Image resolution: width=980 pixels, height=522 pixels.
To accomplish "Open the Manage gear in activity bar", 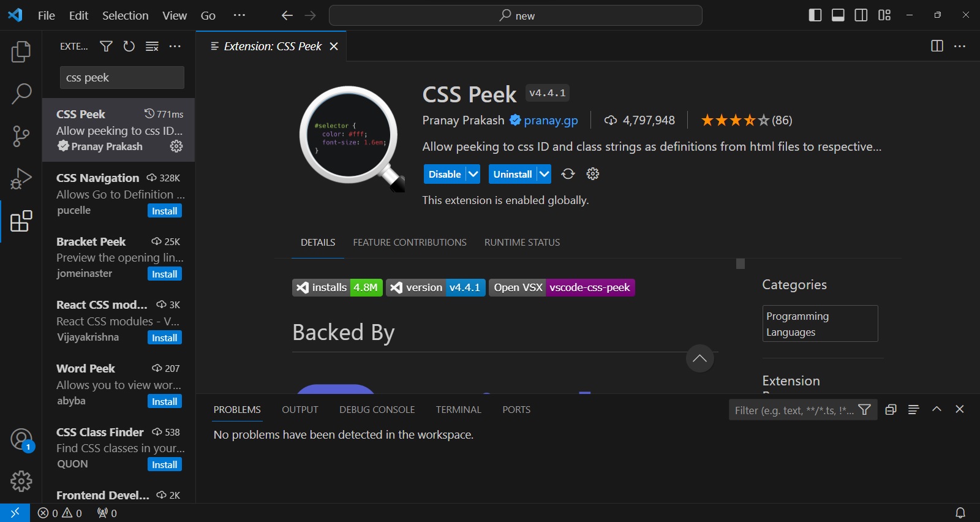I will 21,482.
